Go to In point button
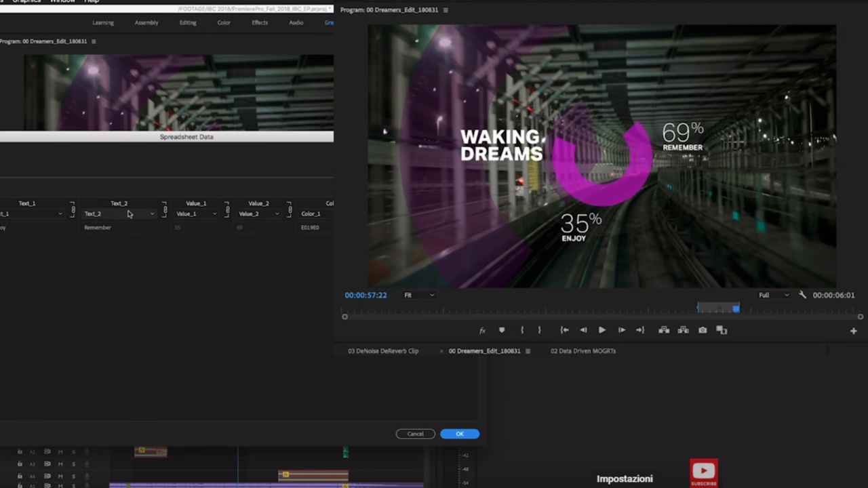The height and width of the screenshot is (488, 868). click(564, 330)
